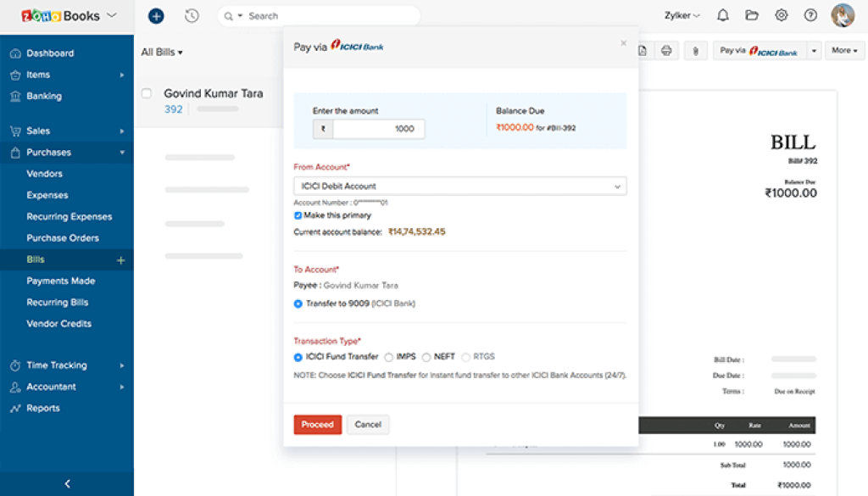Print the bill with printer icon

[x=666, y=51]
